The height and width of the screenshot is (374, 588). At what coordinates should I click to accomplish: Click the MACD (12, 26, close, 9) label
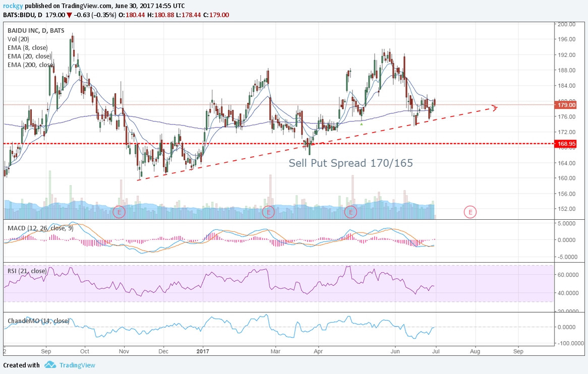[x=40, y=228]
